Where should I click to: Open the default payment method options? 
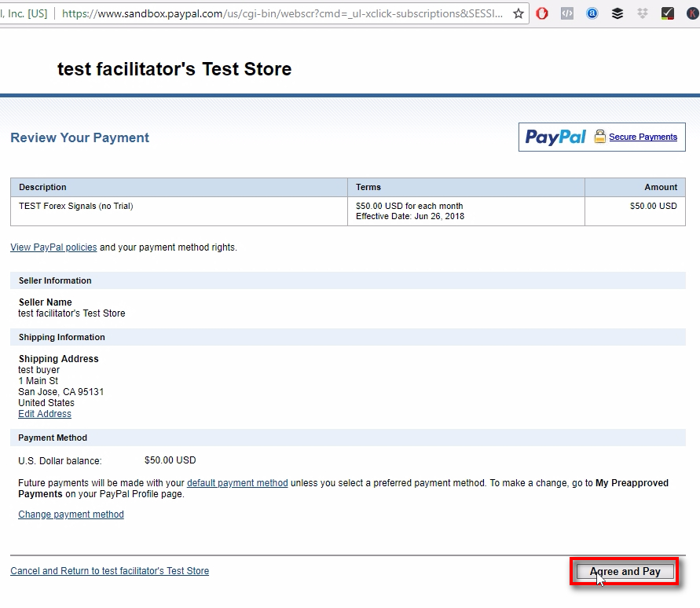(x=237, y=482)
